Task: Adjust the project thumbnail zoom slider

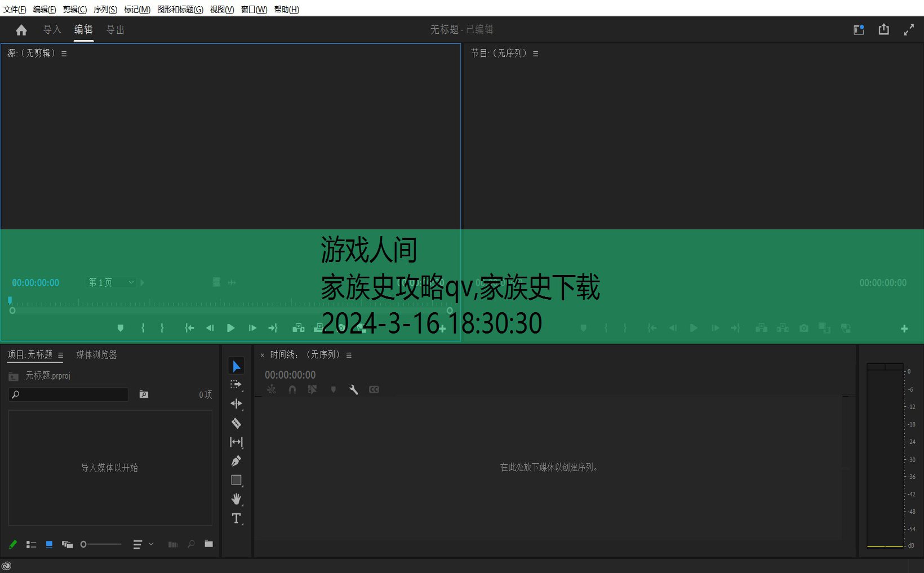Action: point(101,544)
